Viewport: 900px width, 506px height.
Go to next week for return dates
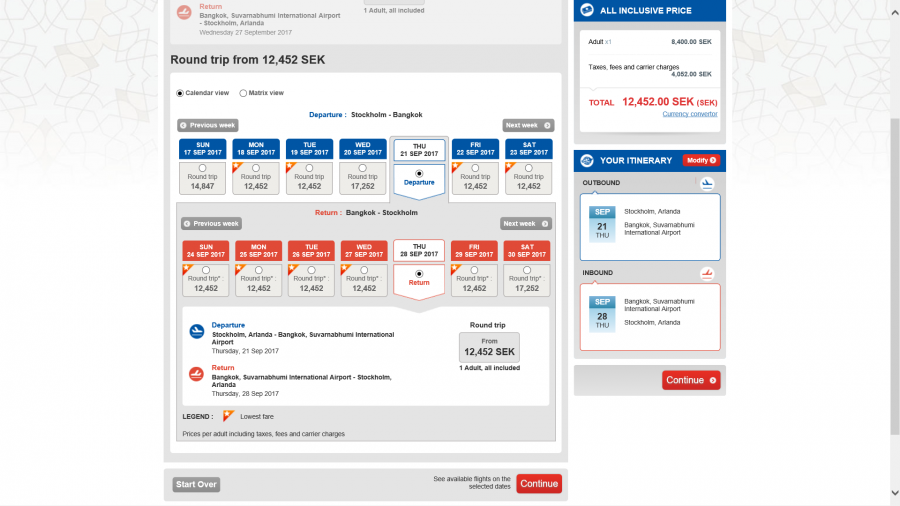pyautogui.click(x=526, y=224)
